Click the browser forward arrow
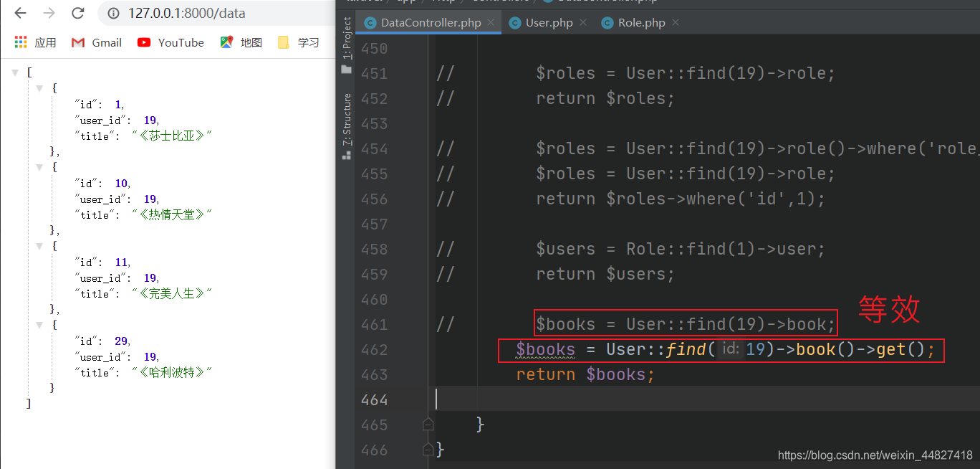 (49, 13)
